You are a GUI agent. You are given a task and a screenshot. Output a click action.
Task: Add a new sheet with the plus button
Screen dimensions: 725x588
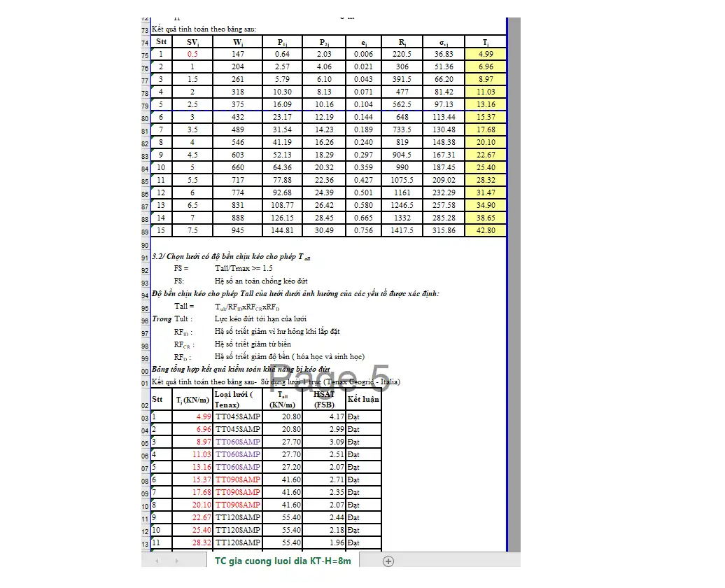coord(388,561)
